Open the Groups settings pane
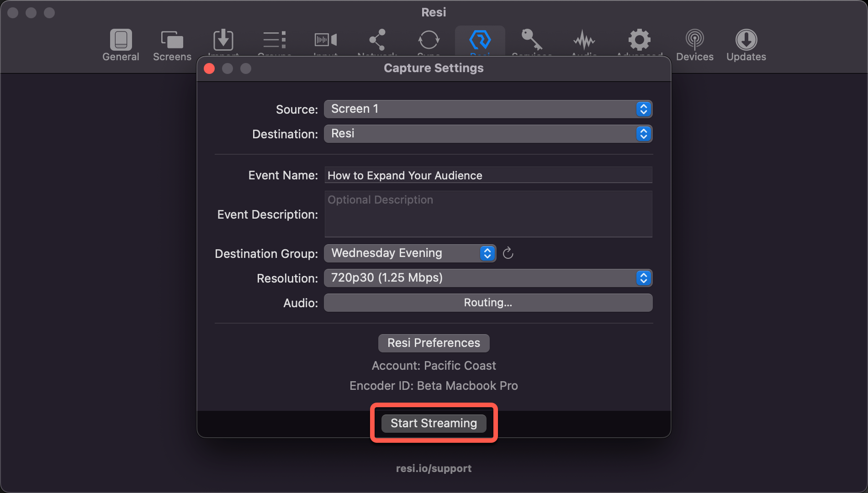 click(274, 41)
